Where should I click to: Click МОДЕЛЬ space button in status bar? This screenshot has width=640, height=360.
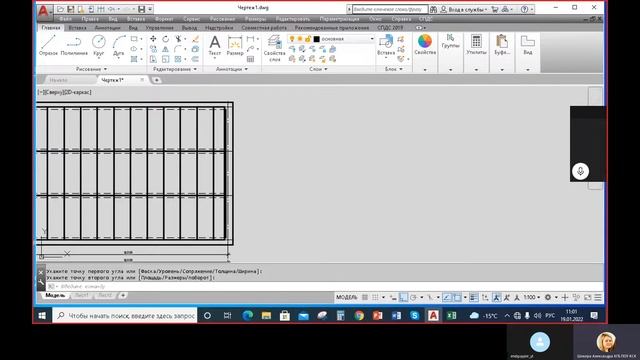pyautogui.click(x=346, y=298)
